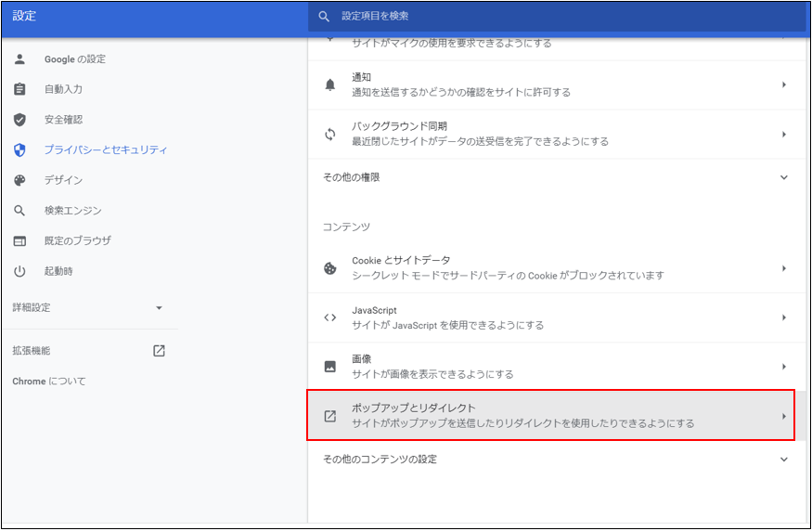Image resolution: width=812 pixels, height=531 pixels.
Task: Select 検索エンジン in sidebar menu
Action: click(73, 211)
